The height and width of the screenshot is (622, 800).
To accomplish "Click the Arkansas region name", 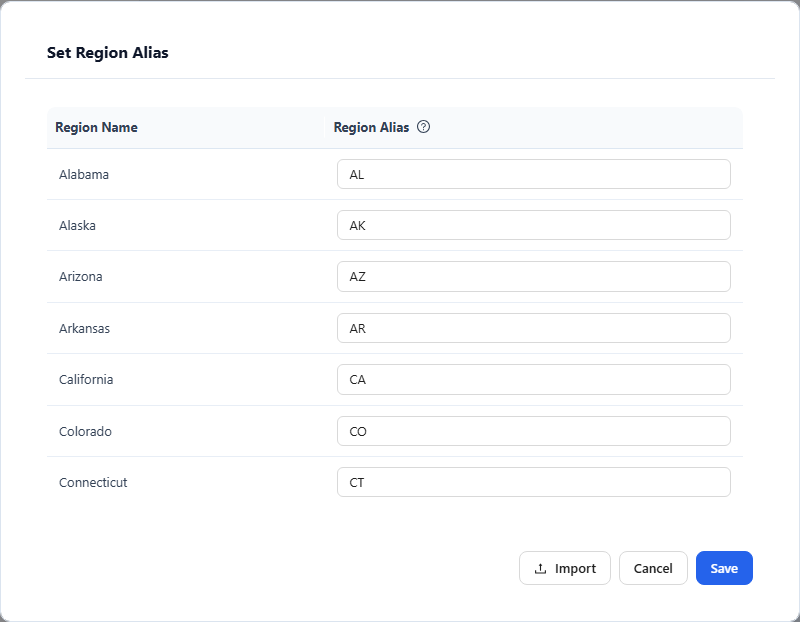I will pyautogui.click(x=84, y=328).
